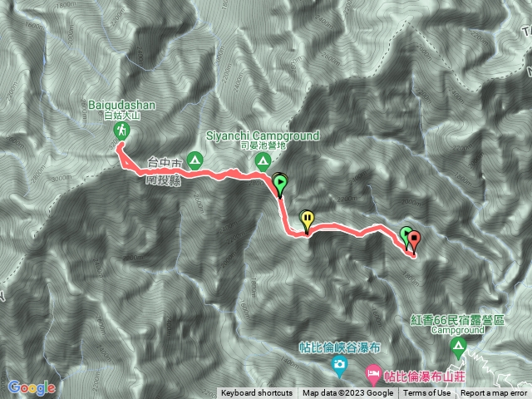532x399 pixels.
Task: Open the Terms of Use link
Action: (426, 393)
